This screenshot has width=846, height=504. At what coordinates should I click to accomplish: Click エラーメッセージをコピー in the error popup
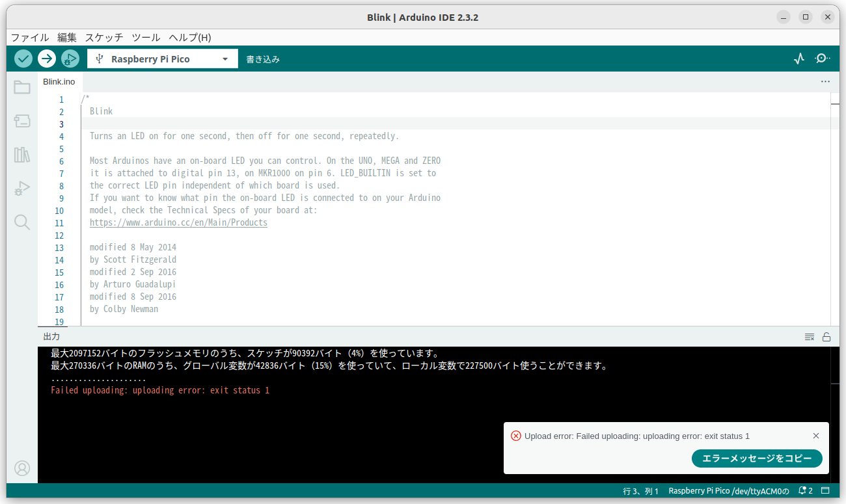pos(757,458)
